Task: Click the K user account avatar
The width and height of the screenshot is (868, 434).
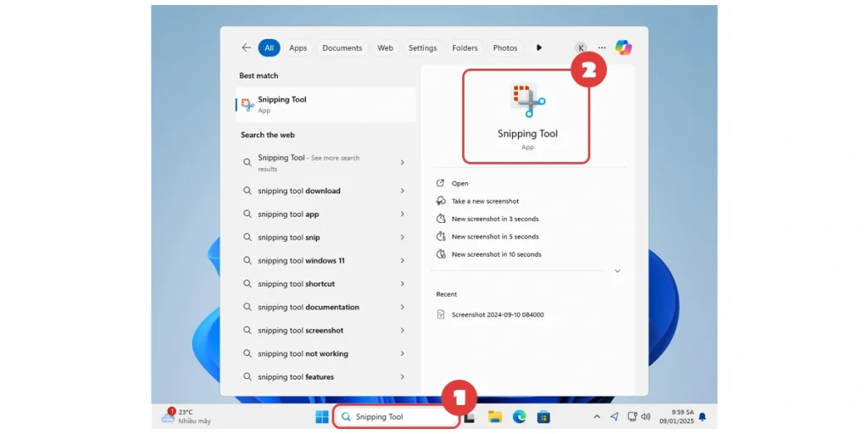Action: point(581,48)
